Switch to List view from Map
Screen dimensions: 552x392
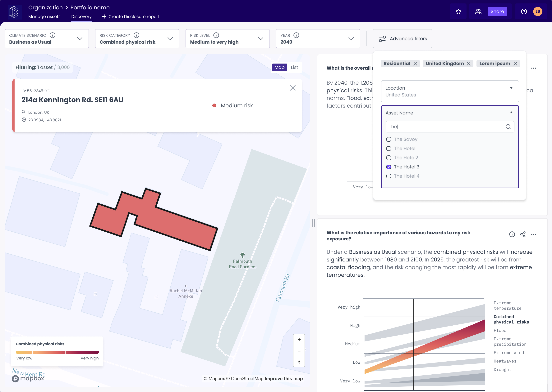tap(295, 67)
